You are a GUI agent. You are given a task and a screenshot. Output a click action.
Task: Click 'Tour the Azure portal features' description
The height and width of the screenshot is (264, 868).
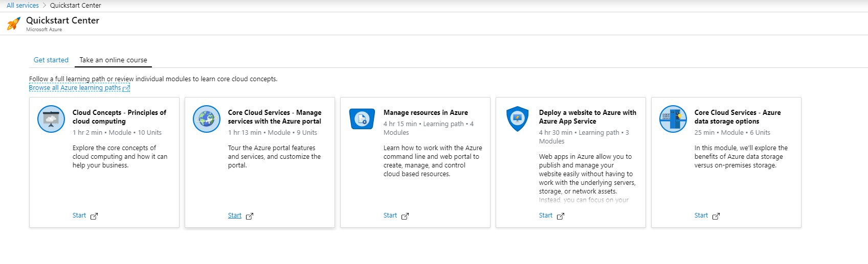click(275, 157)
